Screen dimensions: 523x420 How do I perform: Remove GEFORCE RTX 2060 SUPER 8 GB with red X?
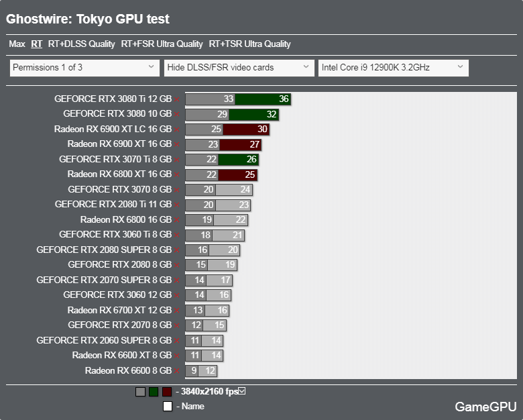pos(177,341)
